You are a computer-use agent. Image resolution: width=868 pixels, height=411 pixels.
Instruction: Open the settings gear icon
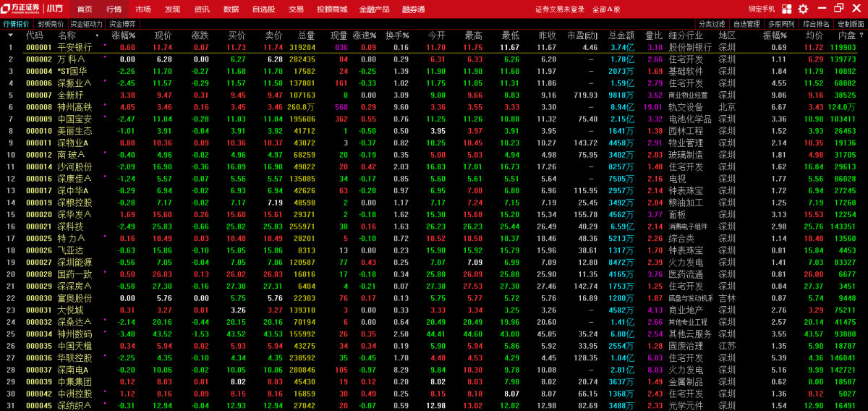click(x=803, y=9)
